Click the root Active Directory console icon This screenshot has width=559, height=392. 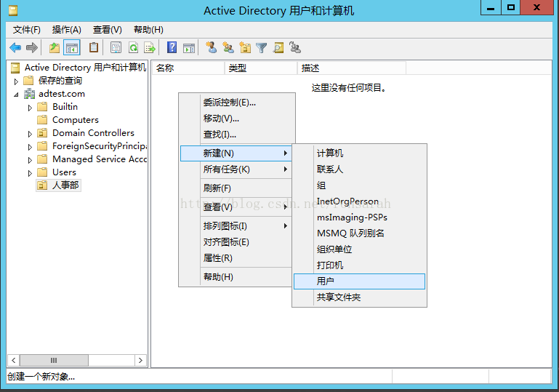pos(15,68)
